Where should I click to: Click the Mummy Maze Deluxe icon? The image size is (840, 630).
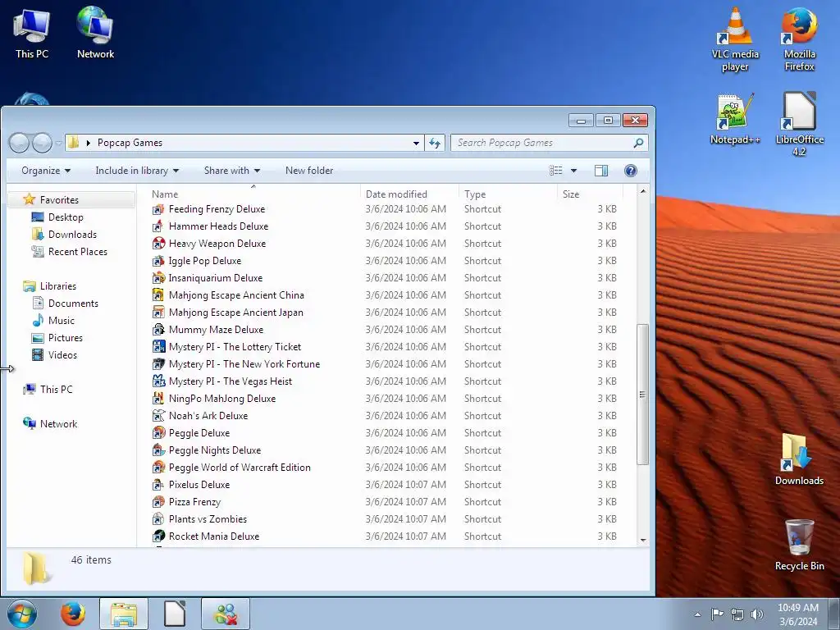pos(158,330)
